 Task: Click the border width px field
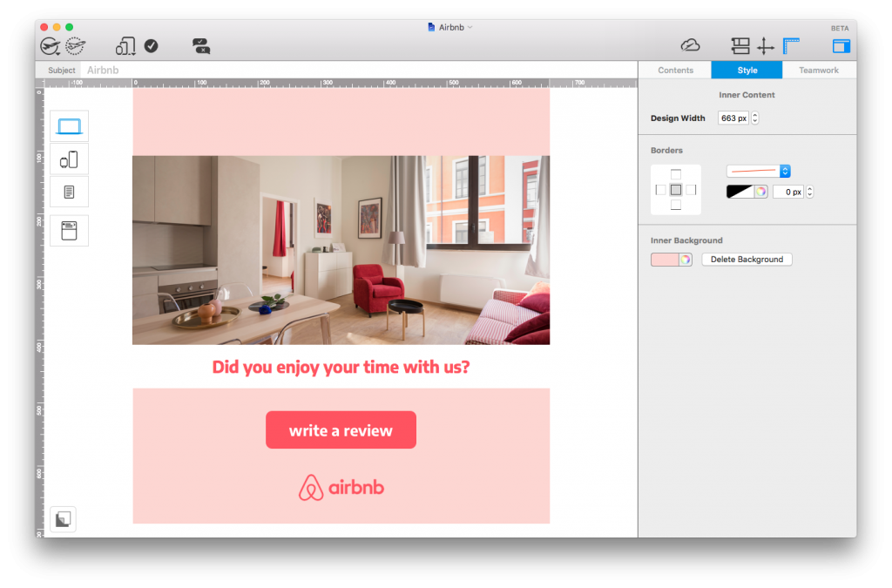point(788,192)
